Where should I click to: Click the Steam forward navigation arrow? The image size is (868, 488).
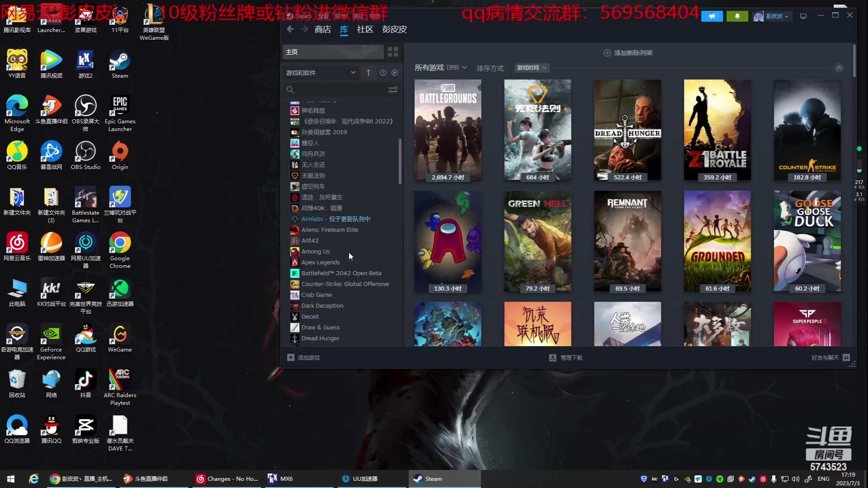(x=305, y=29)
